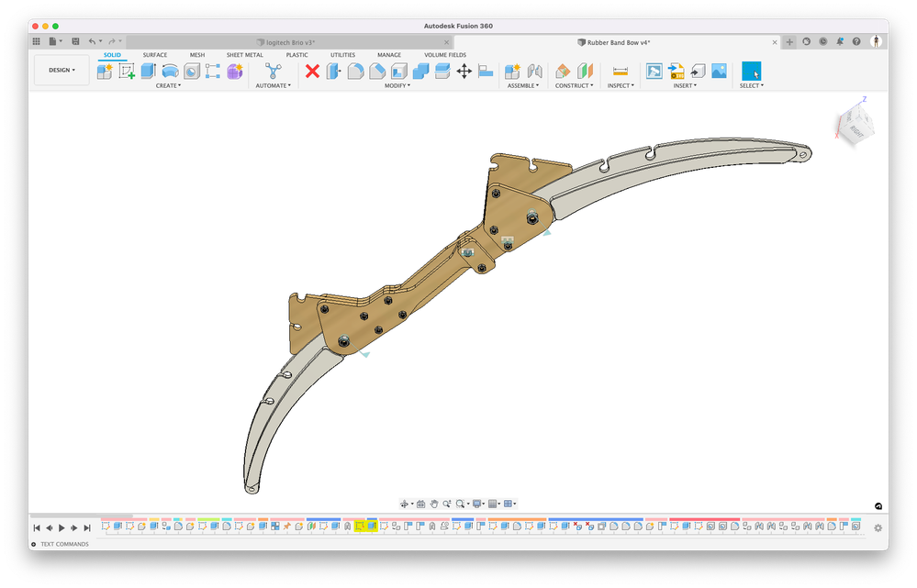Click the Offset Plane construct icon

[x=563, y=72]
